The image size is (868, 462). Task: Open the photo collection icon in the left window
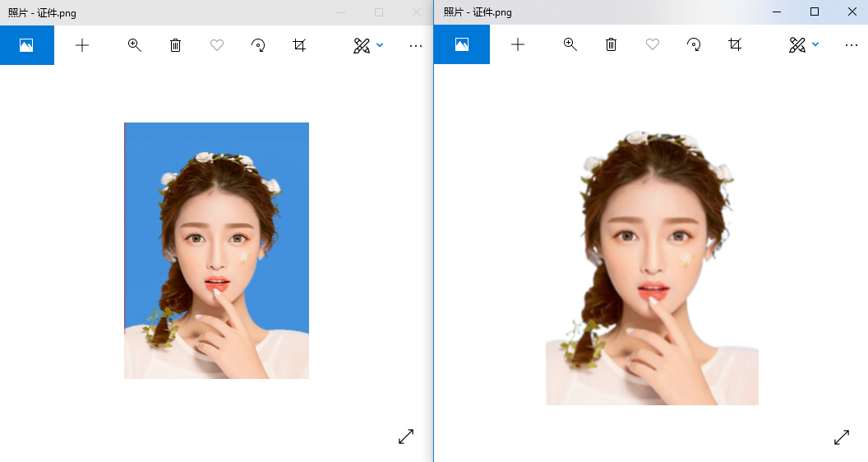tap(26, 45)
